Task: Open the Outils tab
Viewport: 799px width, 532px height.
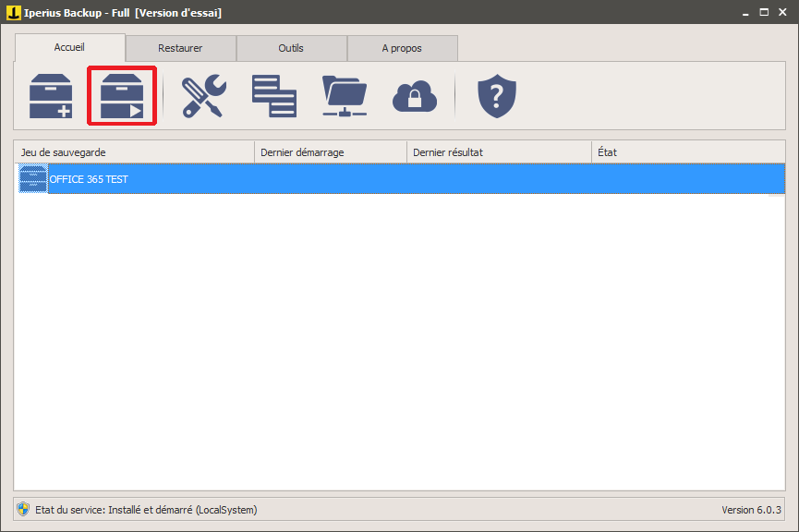Action: tap(291, 48)
